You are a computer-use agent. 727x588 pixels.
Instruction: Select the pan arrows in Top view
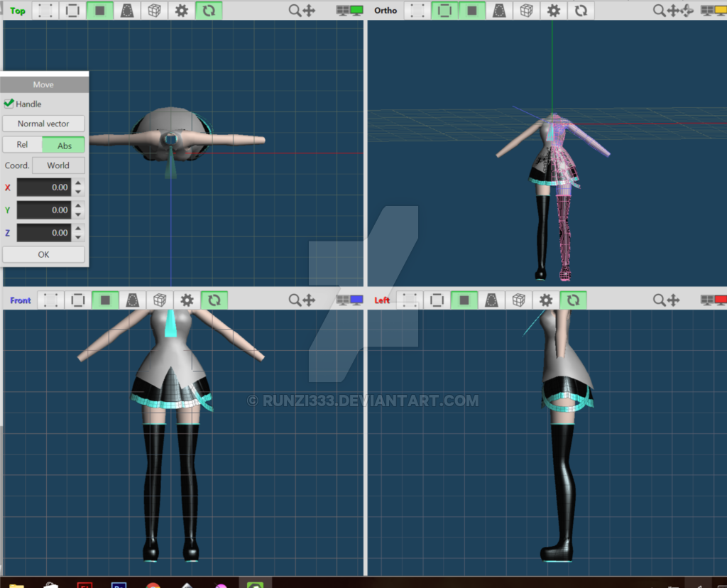pyautogui.click(x=309, y=10)
